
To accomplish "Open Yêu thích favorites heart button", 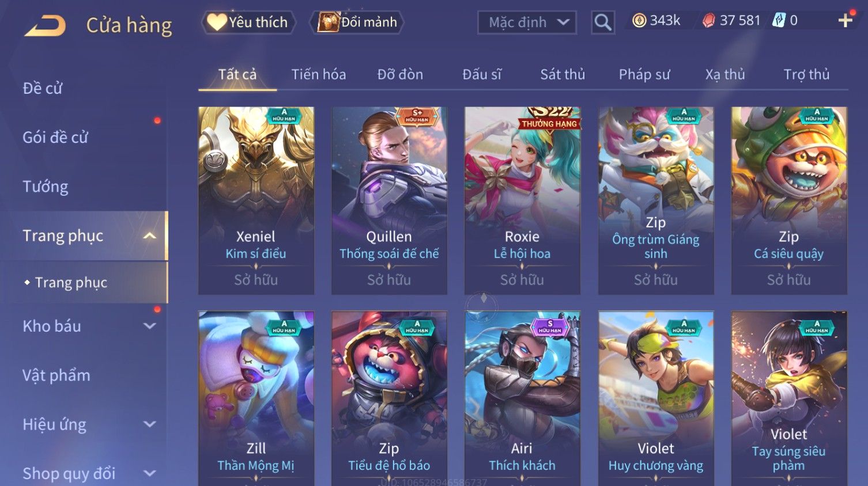I will (248, 22).
